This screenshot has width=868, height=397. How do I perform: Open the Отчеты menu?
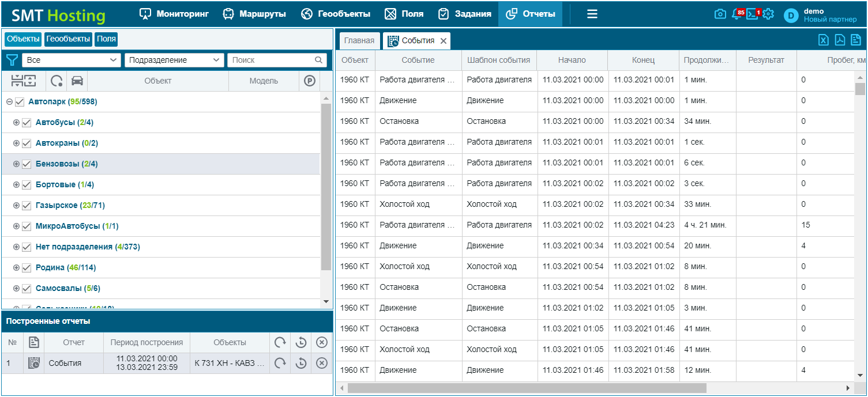click(x=530, y=14)
